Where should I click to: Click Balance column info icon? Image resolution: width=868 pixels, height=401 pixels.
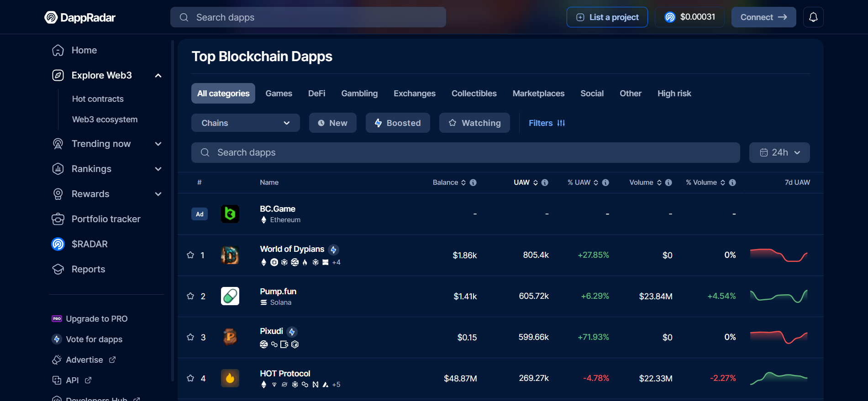(x=473, y=182)
